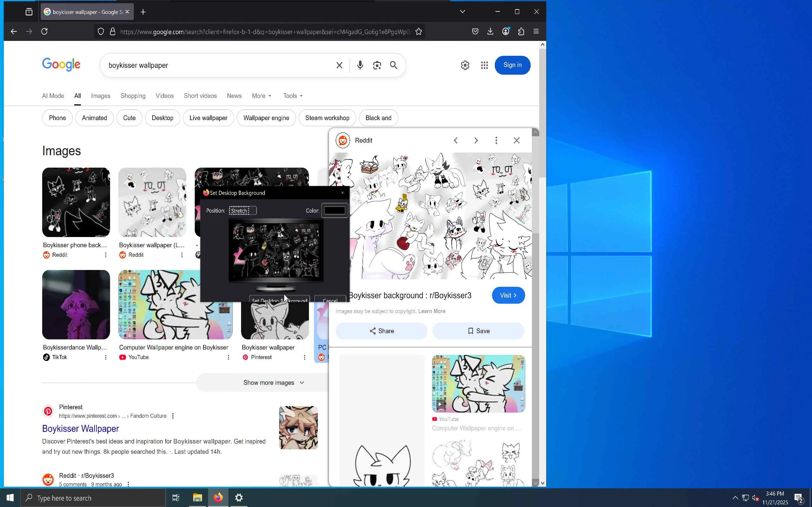Expand the Tools dropdown
This screenshot has height=507, width=812.
point(292,96)
